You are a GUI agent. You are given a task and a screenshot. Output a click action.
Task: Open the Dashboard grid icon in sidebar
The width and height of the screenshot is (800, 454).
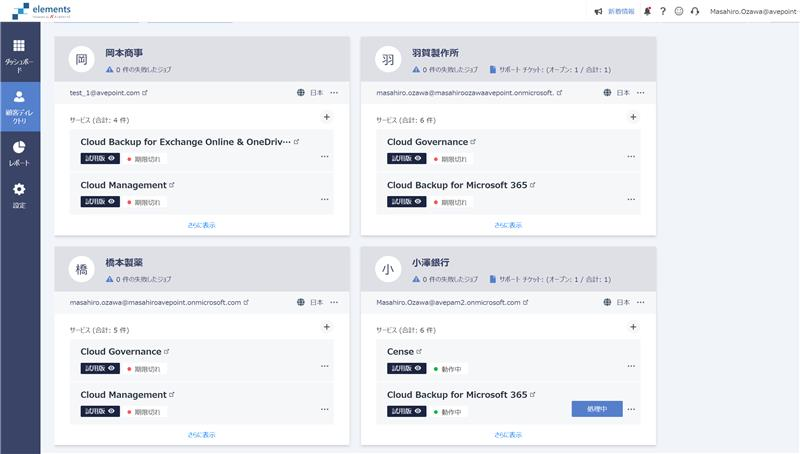pyautogui.click(x=19, y=46)
